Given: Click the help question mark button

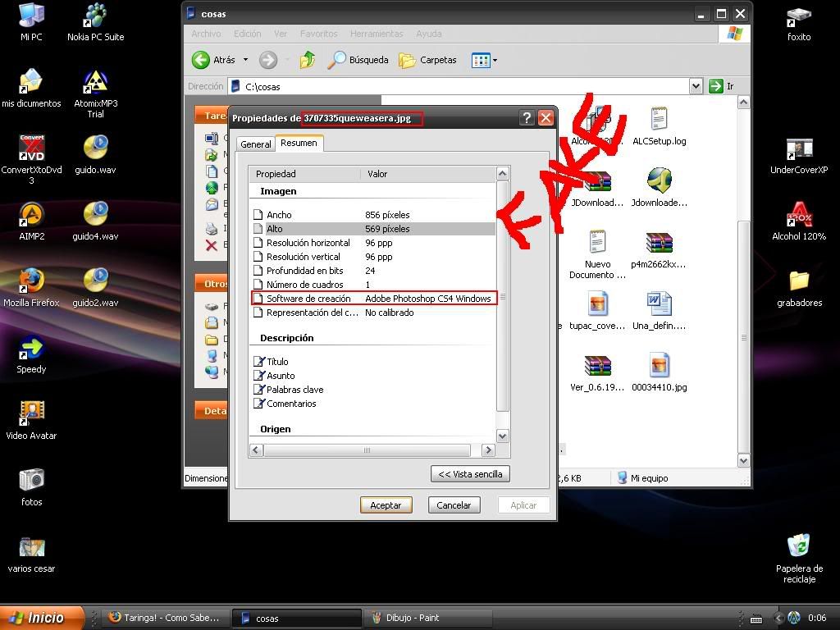Looking at the screenshot, I should pos(527,118).
